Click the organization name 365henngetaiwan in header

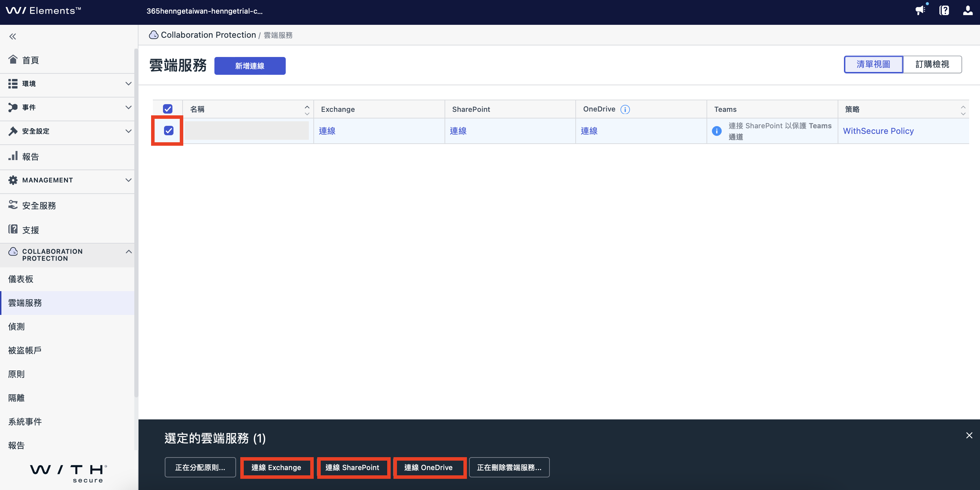coord(204,11)
